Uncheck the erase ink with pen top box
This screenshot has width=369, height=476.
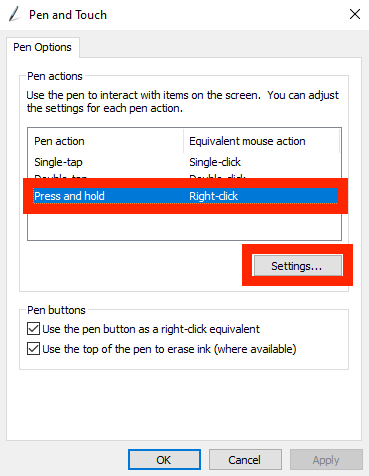(33, 349)
